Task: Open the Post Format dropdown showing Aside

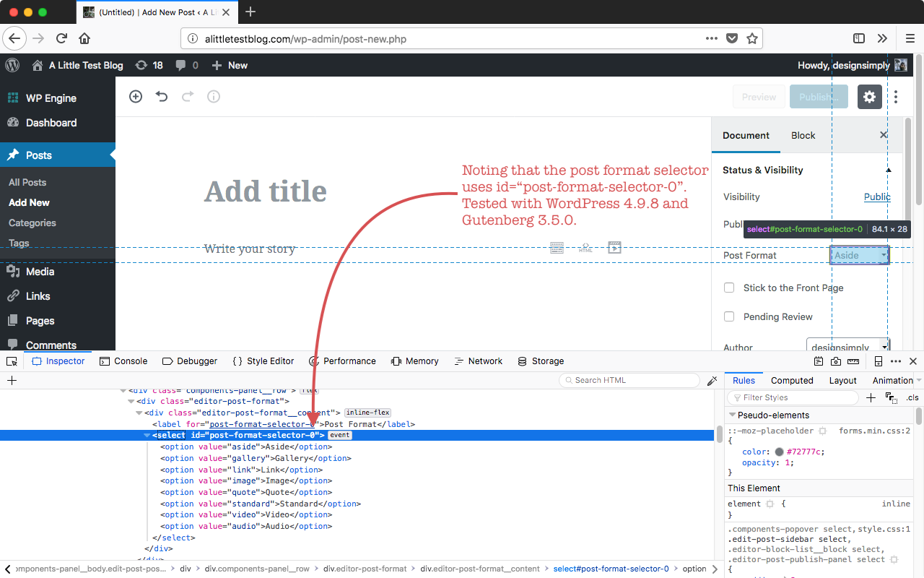Action: tap(860, 255)
